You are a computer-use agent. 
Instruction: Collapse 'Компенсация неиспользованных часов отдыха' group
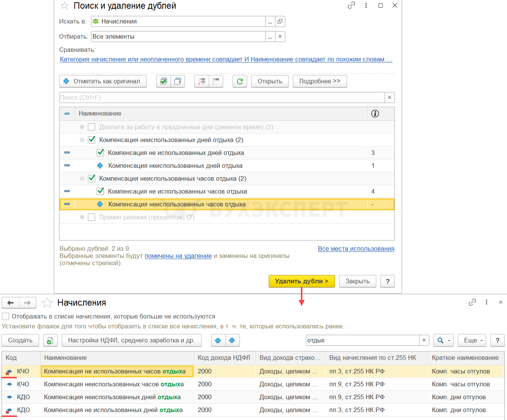point(82,179)
